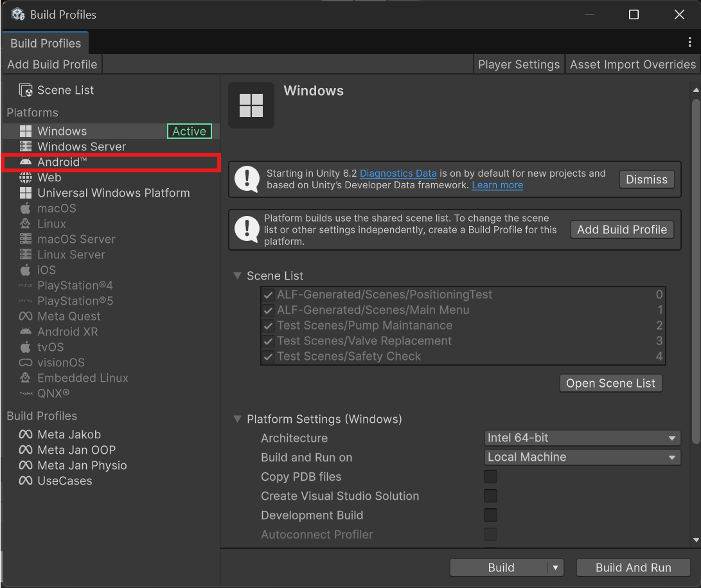The width and height of the screenshot is (701, 588).
Task: Open the Diagnostics Data link
Action: pyautogui.click(x=398, y=174)
